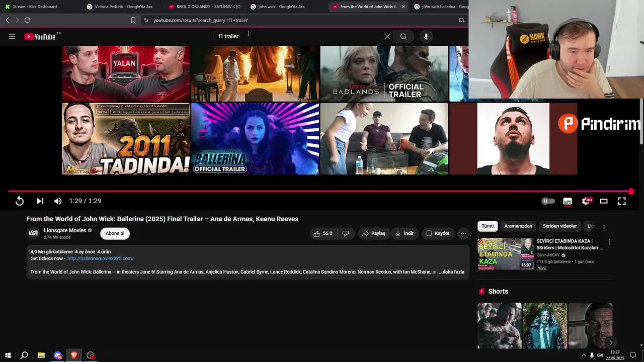
Task: Open the player settings gear
Action: click(586, 201)
